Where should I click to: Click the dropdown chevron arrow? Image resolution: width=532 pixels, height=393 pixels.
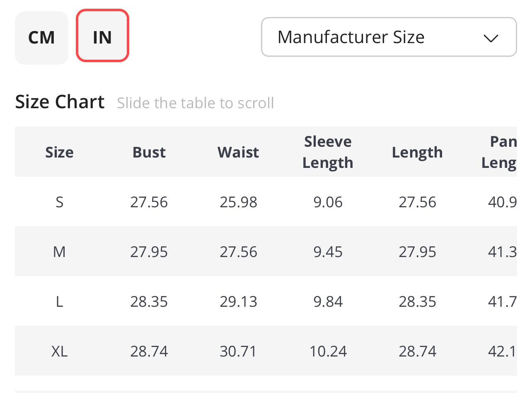pos(491,38)
